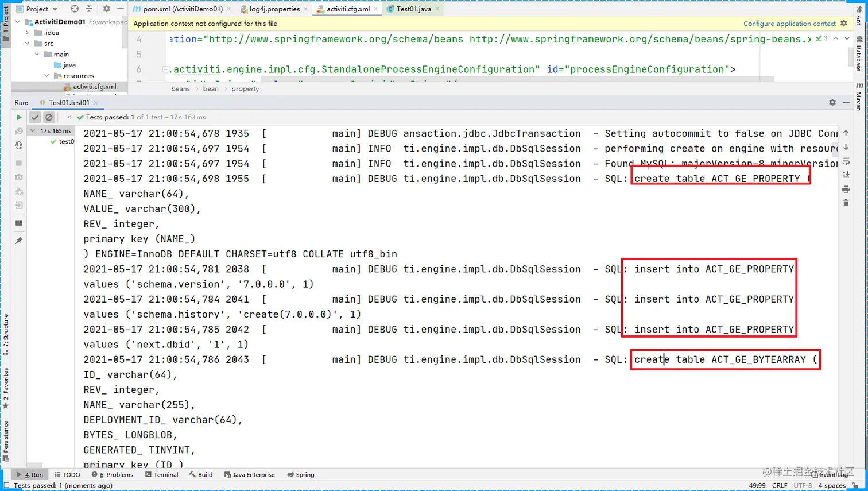The width and height of the screenshot is (868, 491).
Task: Click the bug debugger attach icon
Action: coord(19,192)
